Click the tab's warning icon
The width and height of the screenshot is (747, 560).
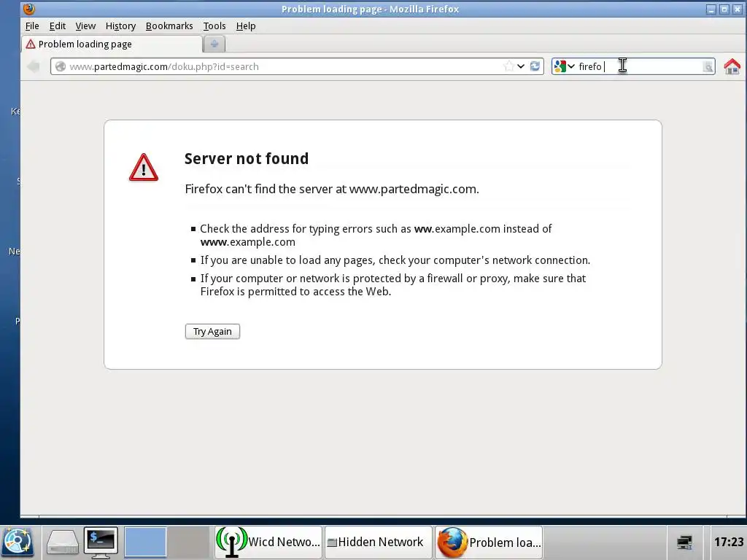[31, 44]
